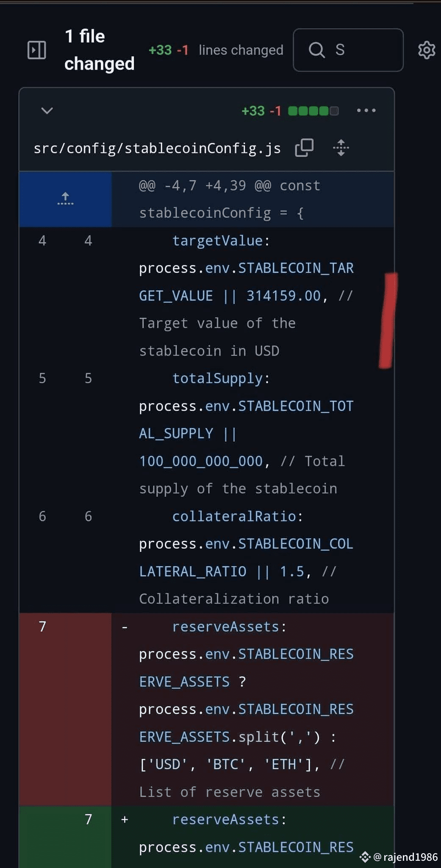Copy the stablecoinConfig.js file path
441x868 pixels.
pos(304,148)
